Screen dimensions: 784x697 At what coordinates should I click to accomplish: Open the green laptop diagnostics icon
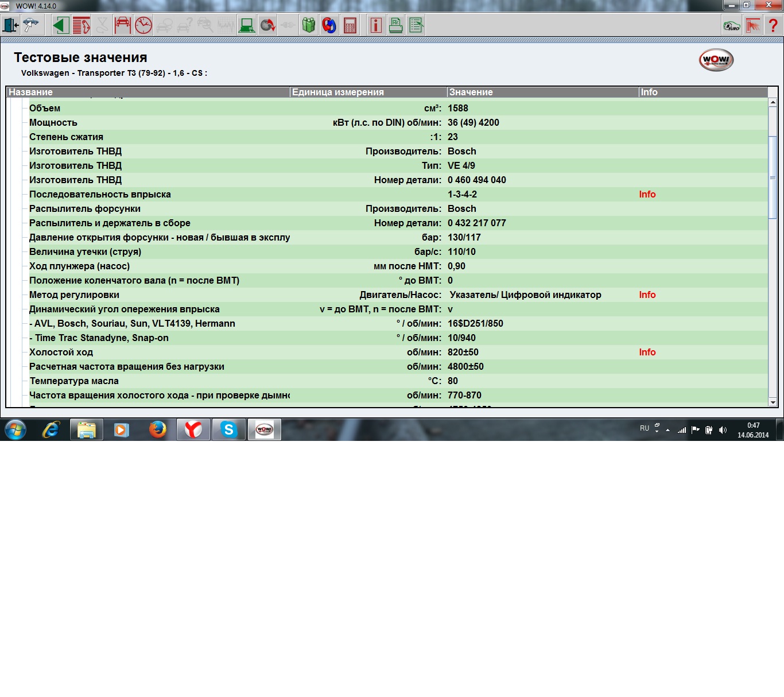click(x=247, y=25)
